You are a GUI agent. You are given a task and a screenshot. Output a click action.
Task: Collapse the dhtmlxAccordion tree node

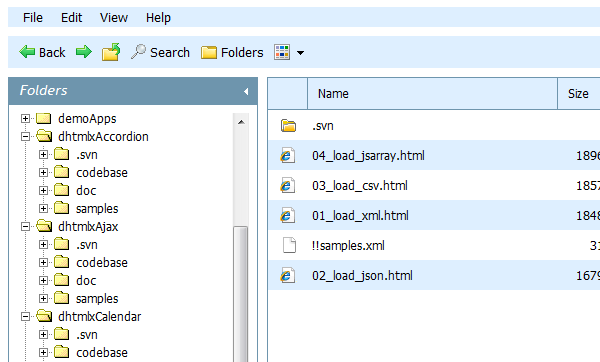[x=25, y=137]
